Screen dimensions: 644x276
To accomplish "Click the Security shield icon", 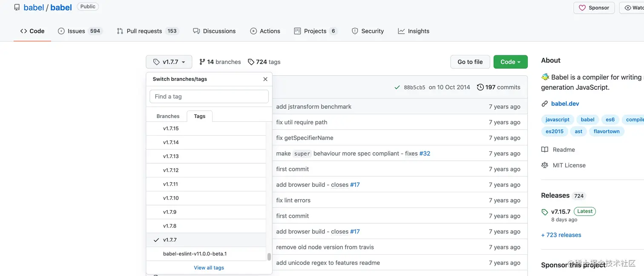I will pos(355,31).
